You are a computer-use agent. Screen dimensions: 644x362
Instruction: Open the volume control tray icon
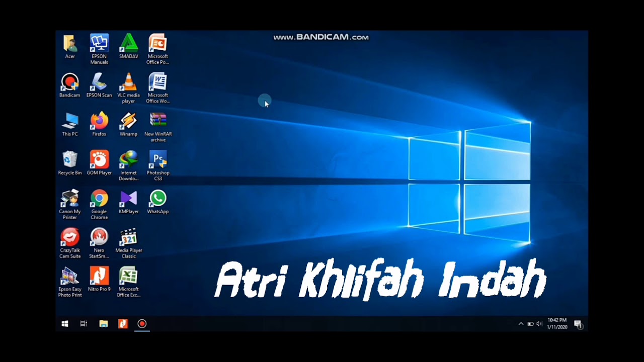(539, 324)
